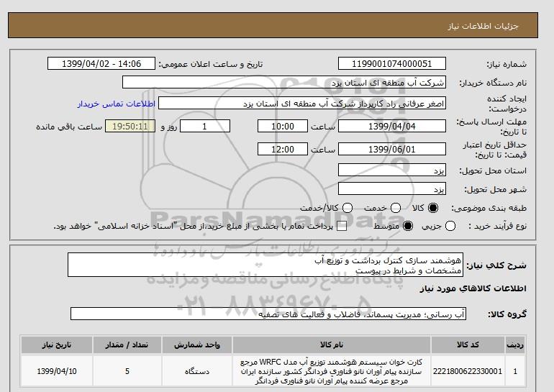
Task: Click the need number field 1199001074000051
Action: tap(392, 63)
